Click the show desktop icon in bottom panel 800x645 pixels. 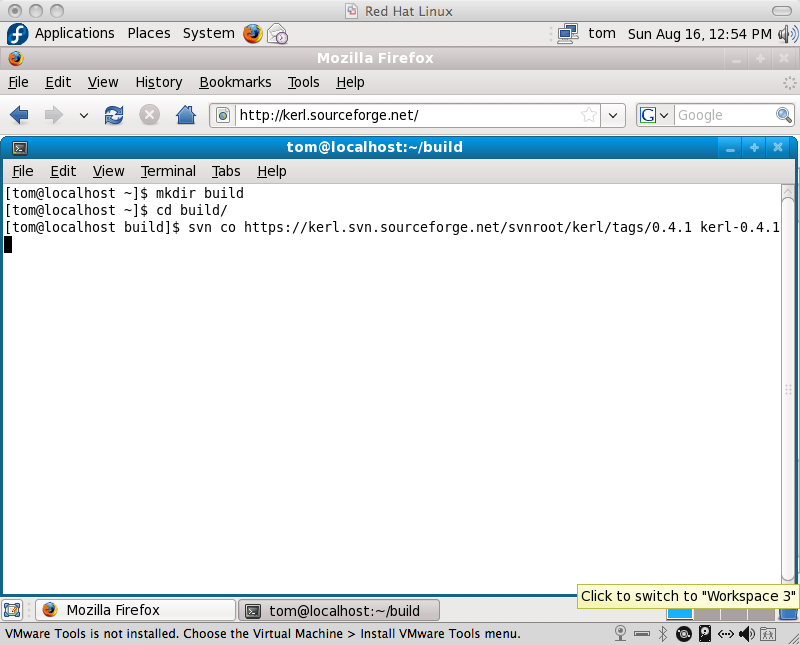[x=13, y=610]
